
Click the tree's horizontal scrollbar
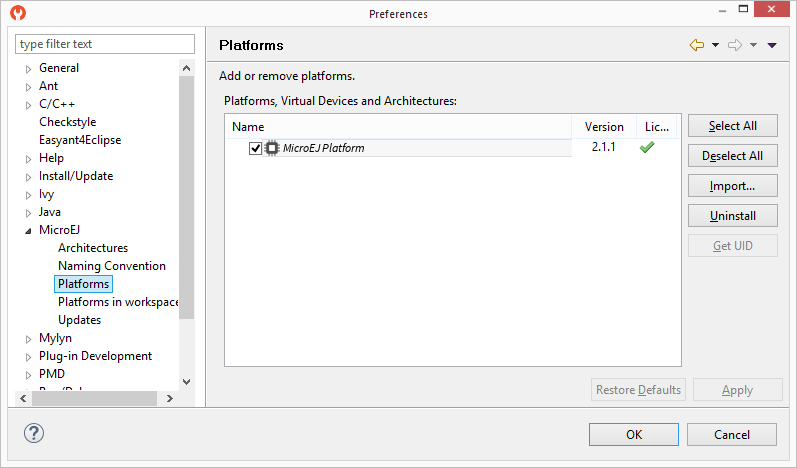[90, 398]
